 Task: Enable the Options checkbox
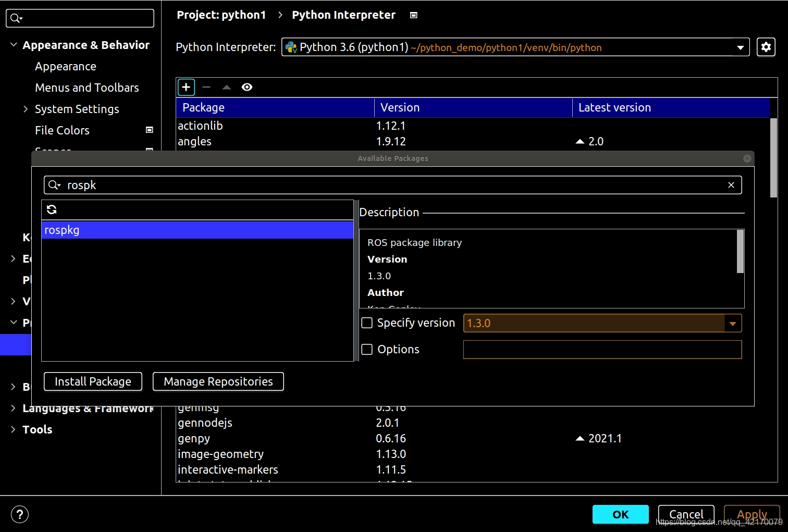click(367, 349)
